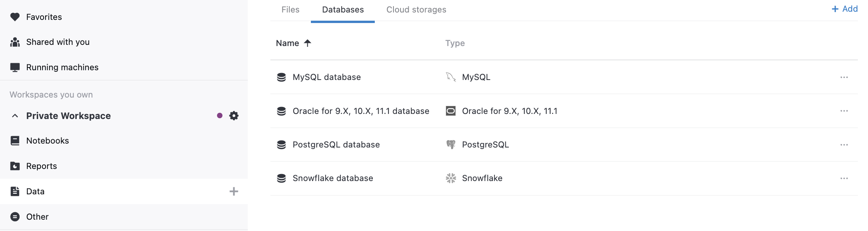Click the Favorites heart icon
868x231 pixels.
point(15,16)
